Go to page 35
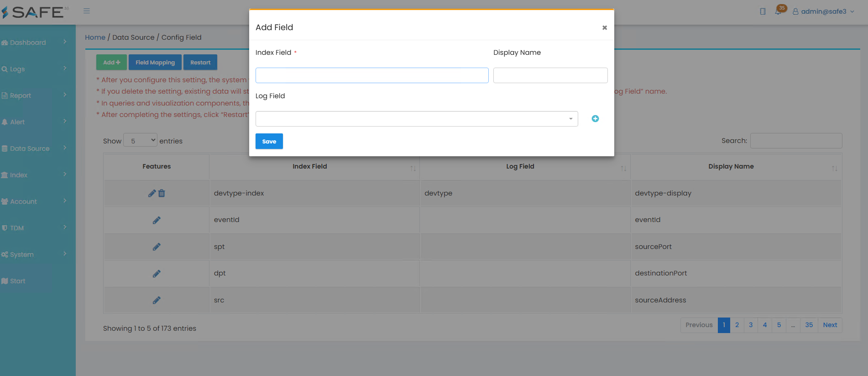The height and width of the screenshot is (376, 868). click(x=809, y=325)
